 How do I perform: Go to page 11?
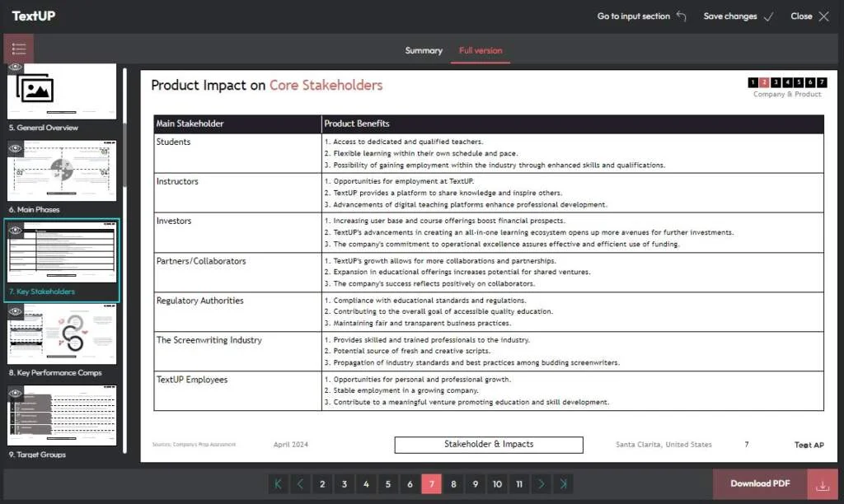pyautogui.click(x=519, y=484)
